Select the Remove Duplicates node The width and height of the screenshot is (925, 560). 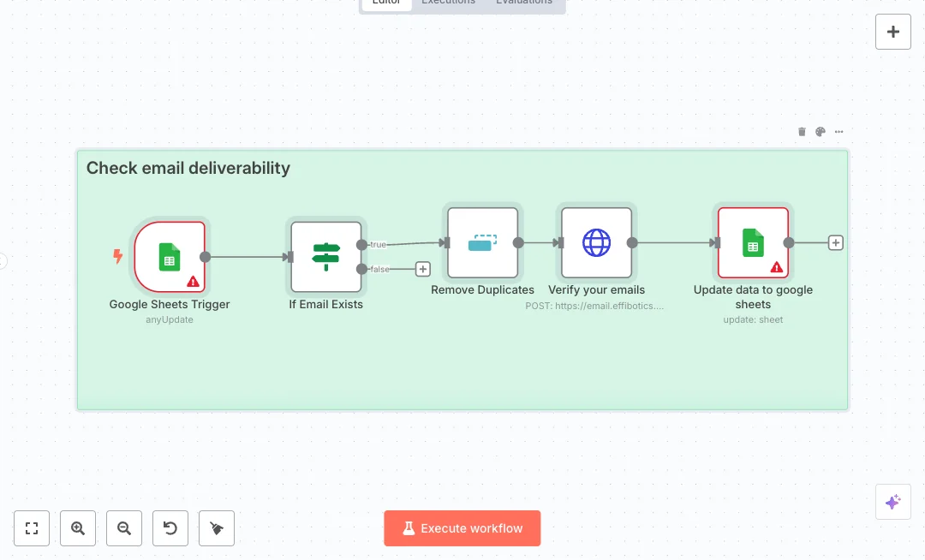(x=482, y=243)
